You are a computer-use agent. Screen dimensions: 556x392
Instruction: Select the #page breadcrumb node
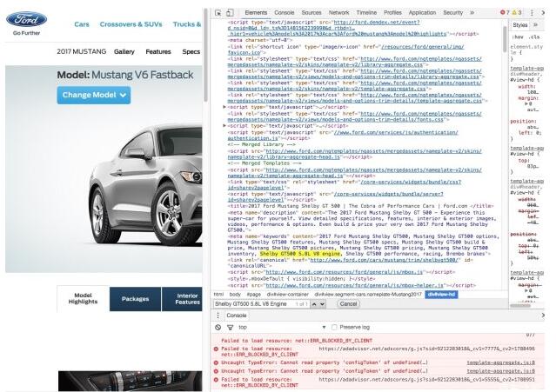(x=253, y=295)
